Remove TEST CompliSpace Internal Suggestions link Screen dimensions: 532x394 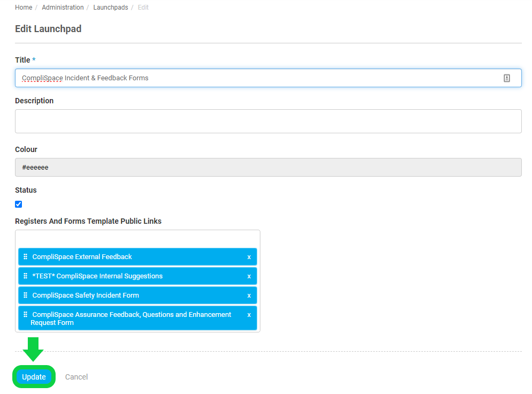point(249,276)
